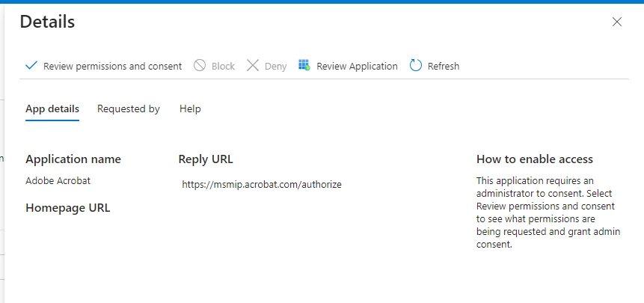Close the Details panel
The height and width of the screenshot is (303, 644).
pyautogui.click(x=617, y=22)
